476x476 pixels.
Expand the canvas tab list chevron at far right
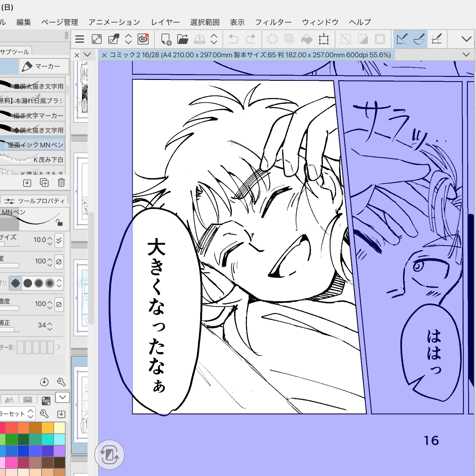point(466,55)
